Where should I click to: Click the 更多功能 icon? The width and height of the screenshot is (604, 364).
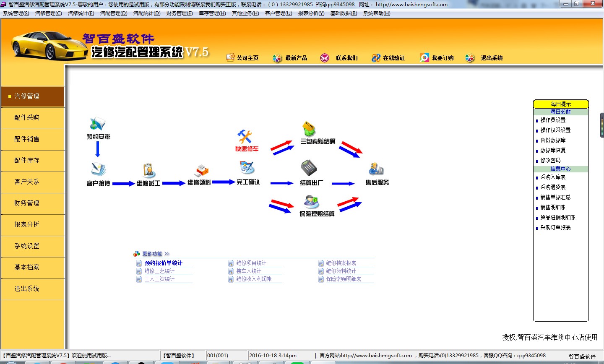(x=136, y=254)
